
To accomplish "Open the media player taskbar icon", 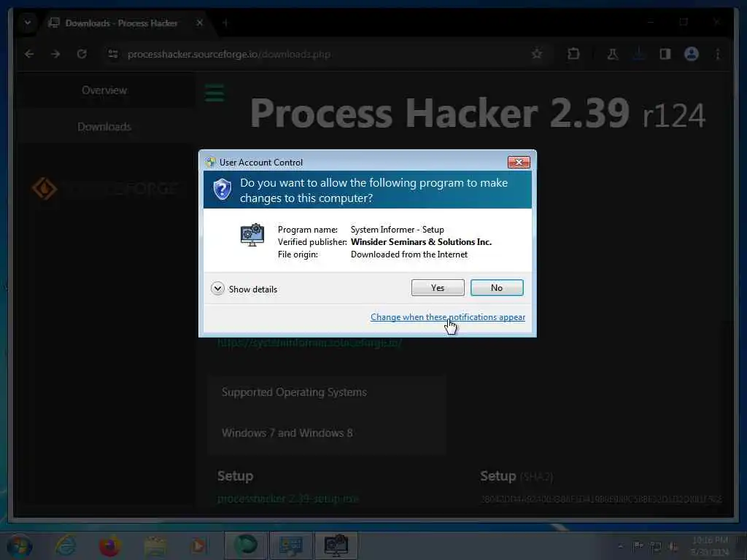I will tap(198, 545).
